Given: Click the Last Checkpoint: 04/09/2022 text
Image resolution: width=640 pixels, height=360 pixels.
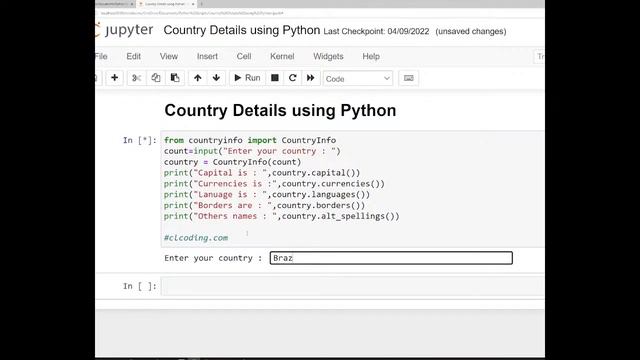Looking at the screenshot, I should click(x=376, y=31).
